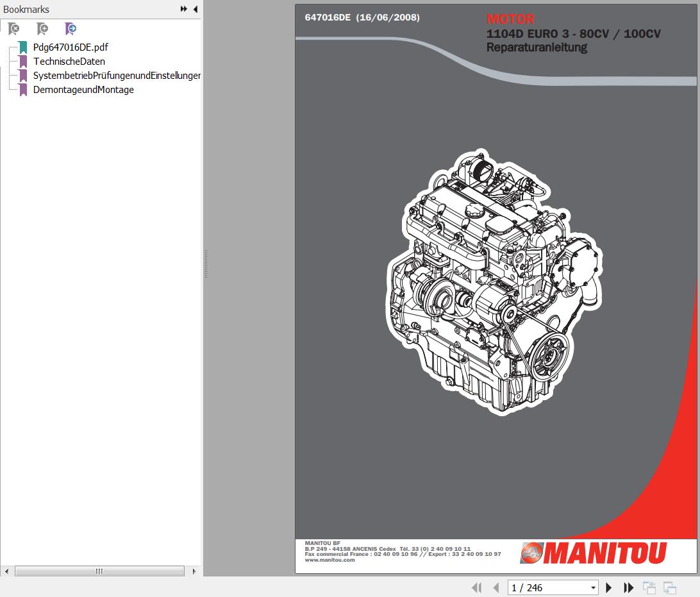Click the Bookmarks panel title
The width and height of the screenshot is (700, 597).
tap(26, 10)
